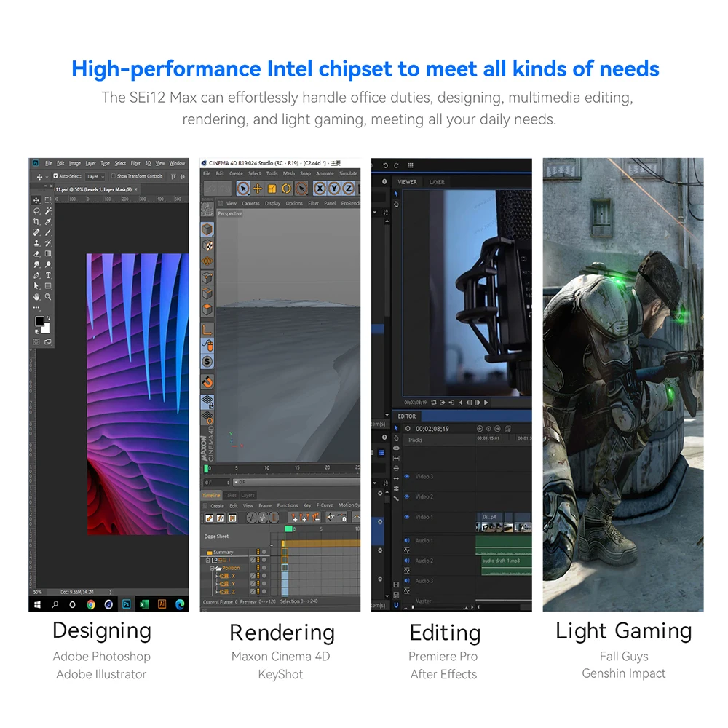
Task: Open the Auto-Select Layer dropdown
Action: tap(95, 176)
